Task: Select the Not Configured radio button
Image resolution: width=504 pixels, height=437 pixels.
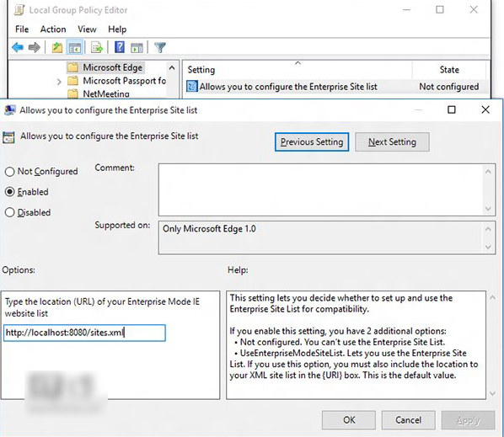Action: coord(9,172)
